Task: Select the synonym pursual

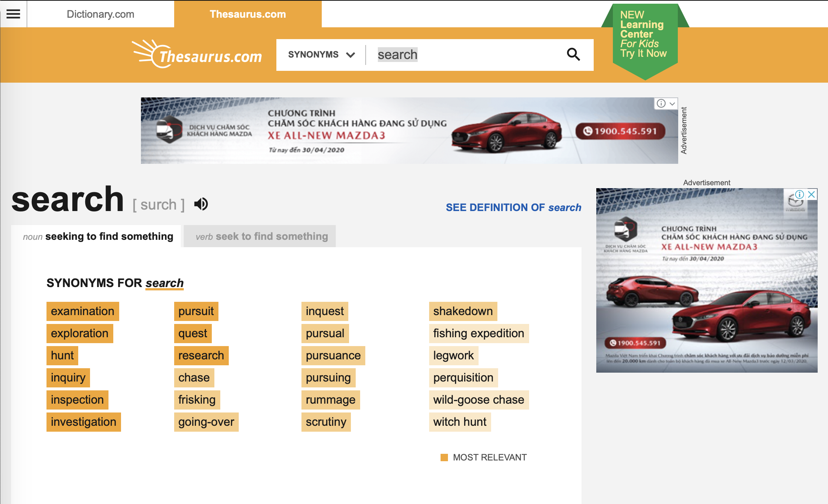Action: click(x=325, y=334)
